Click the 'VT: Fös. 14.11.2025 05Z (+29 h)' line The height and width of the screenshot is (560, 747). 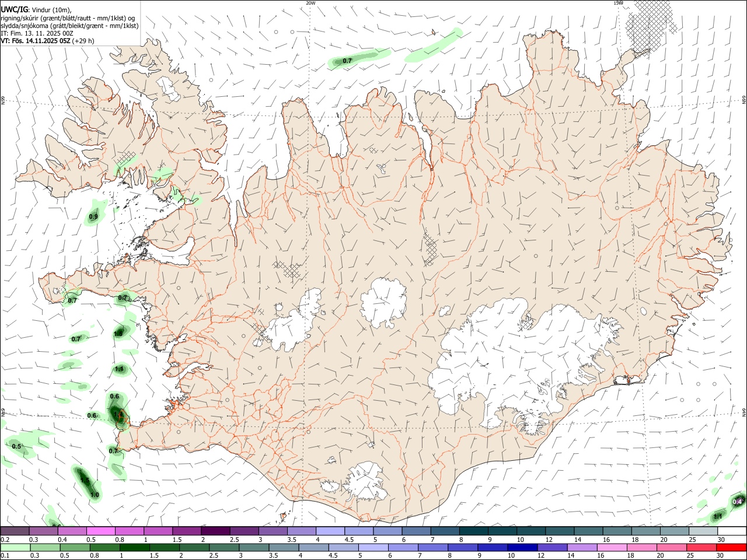click(47, 41)
